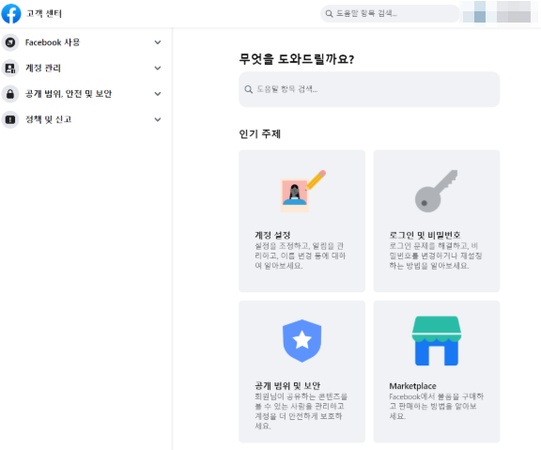541x450 pixels.
Task: Click the 로그인 및 비밀번호 description text
Action: coord(435,256)
